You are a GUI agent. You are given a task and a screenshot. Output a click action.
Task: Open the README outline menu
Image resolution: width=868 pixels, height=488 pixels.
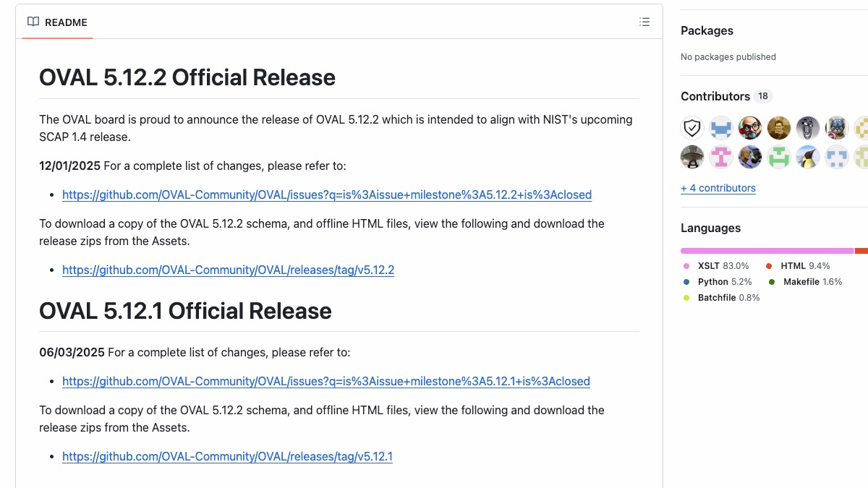(644, 22)
